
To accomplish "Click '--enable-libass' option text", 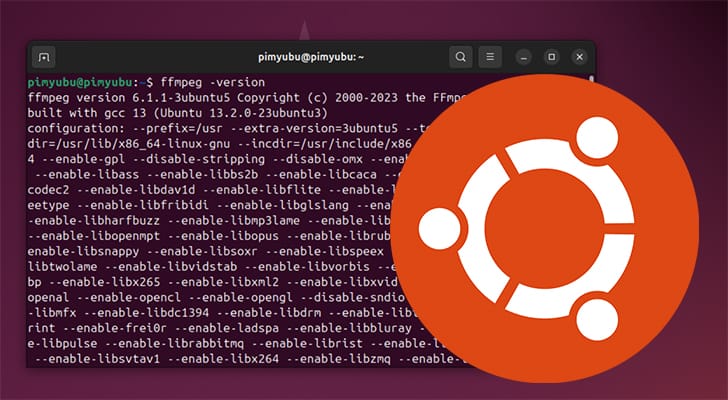I will [87, 174].
